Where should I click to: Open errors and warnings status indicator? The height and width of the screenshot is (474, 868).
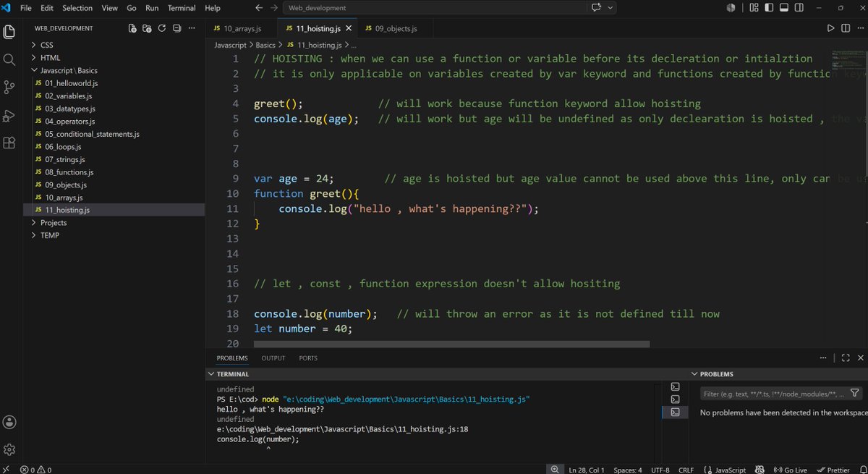pos(36,470)
